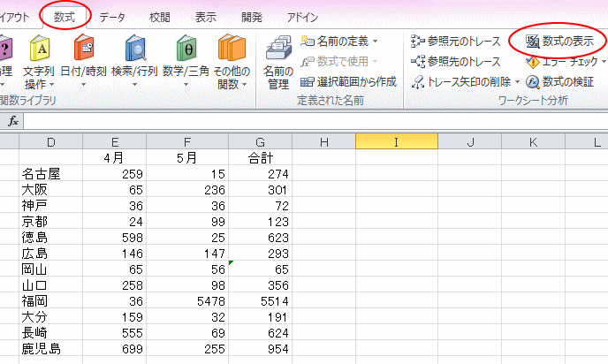Screen dimensions: 608x364
Task: Select the 神戸 cell
Action: tap(50, 206)
